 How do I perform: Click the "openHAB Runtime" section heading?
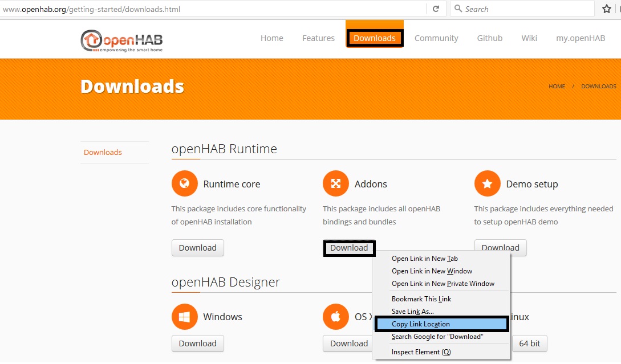click(224, 149)
